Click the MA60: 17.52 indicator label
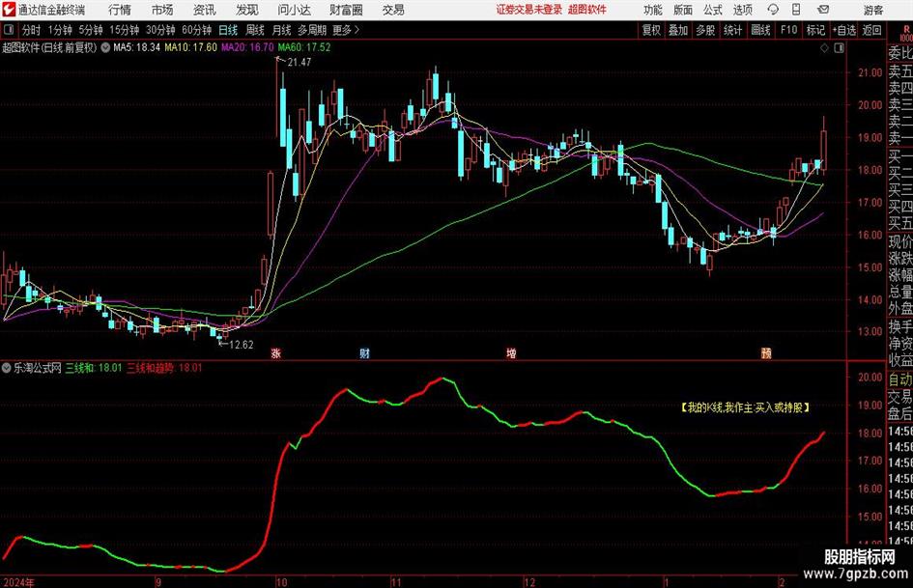Image resolution: width=913 pixels, height=588 pixels. tap(304, 47)
